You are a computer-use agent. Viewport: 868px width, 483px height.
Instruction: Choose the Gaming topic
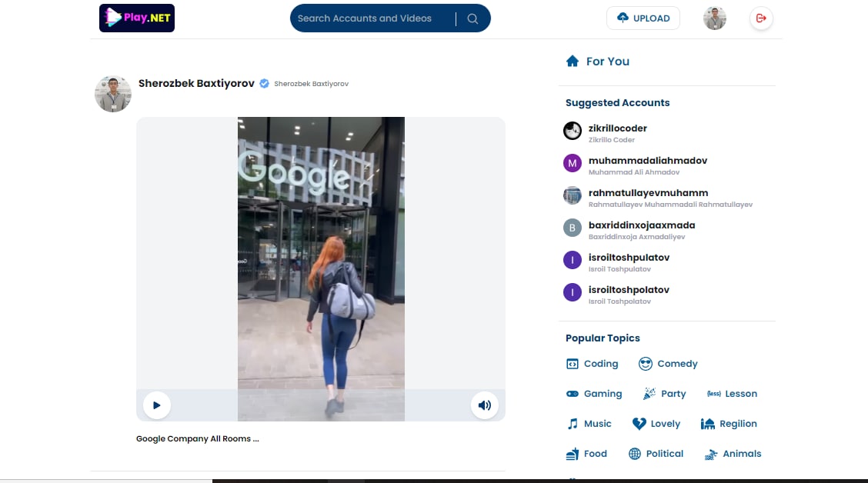[x=594, y=394]
